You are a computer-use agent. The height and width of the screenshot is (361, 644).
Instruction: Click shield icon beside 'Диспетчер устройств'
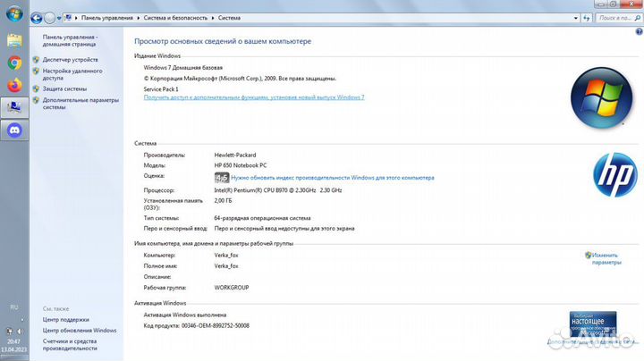coord(36,60)
